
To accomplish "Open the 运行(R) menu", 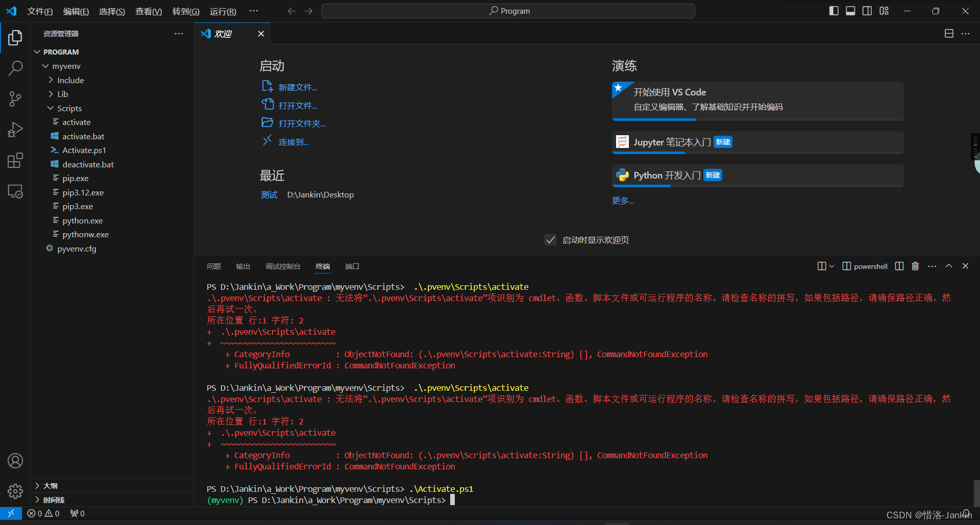I will tap(223, 11).
